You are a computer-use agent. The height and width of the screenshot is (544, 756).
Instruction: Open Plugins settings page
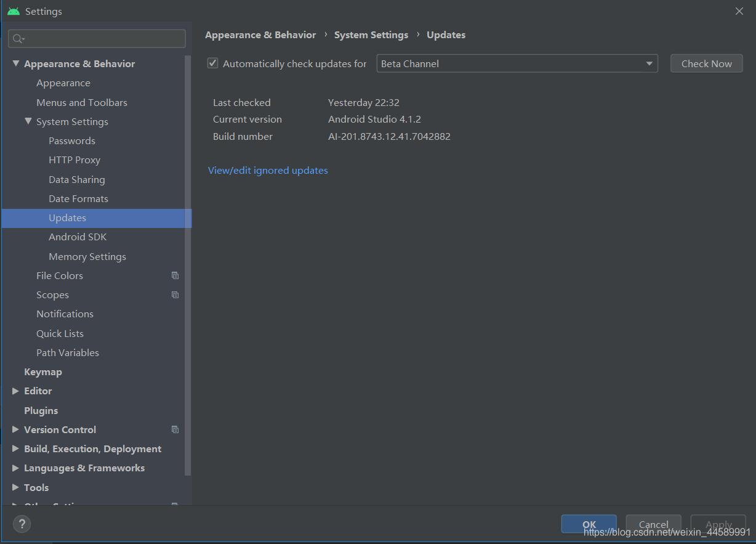click(41, 410)
